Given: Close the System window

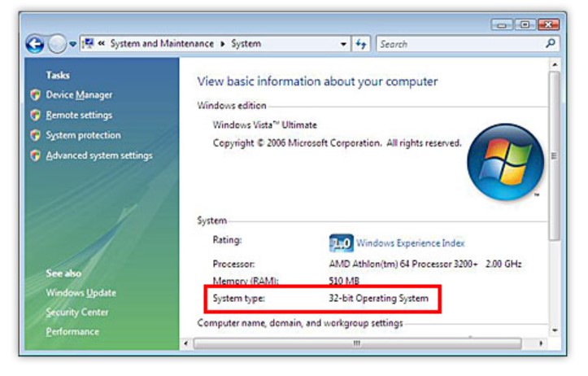Looking at the screenshot, I should point(548,24).
